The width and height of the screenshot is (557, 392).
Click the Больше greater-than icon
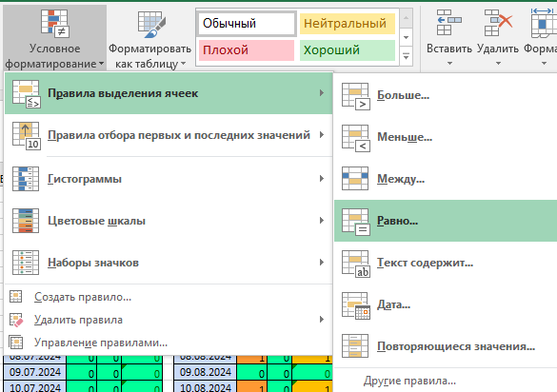[355, 96]
